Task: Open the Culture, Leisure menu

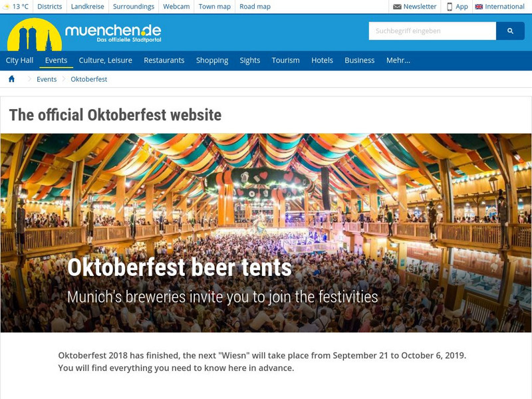Action: point(106,61)
